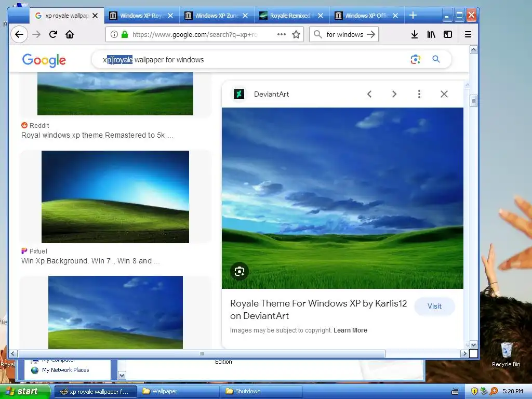532x399 pixels.
Task: Click the browser forward arrow
Action: coord(36,34)
